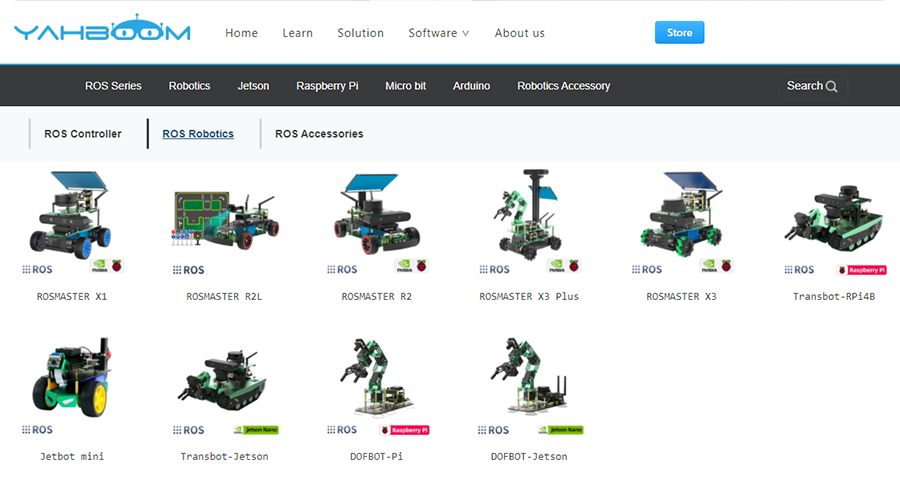Click the Jetson Nano badge under DOFBOT-Jetson
The height and width of the screenshot is (490, 900).
[560, 430]
